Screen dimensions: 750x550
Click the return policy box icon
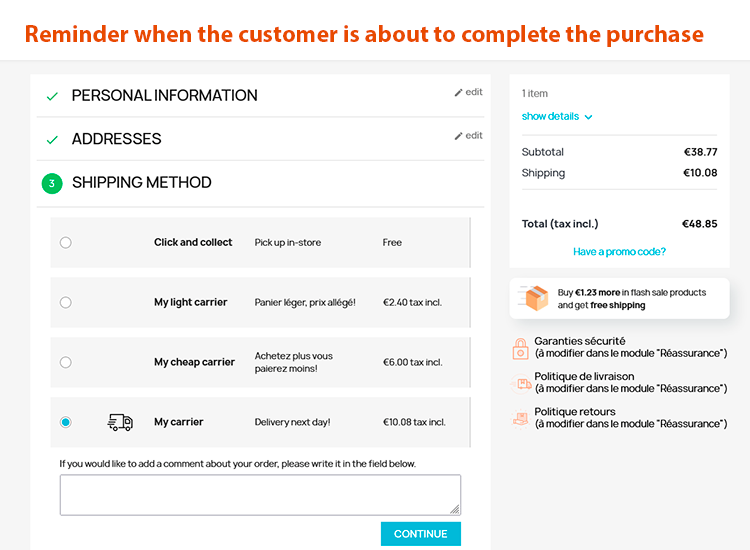(x=521, y=418)
